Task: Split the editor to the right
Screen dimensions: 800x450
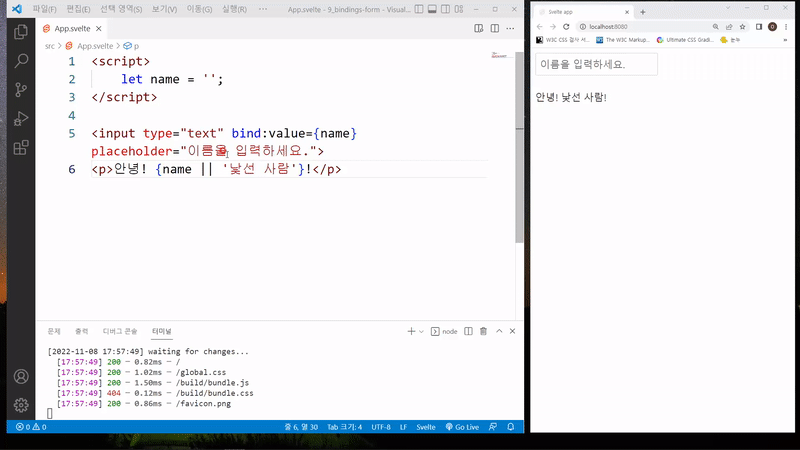Action: pos(495,29)
